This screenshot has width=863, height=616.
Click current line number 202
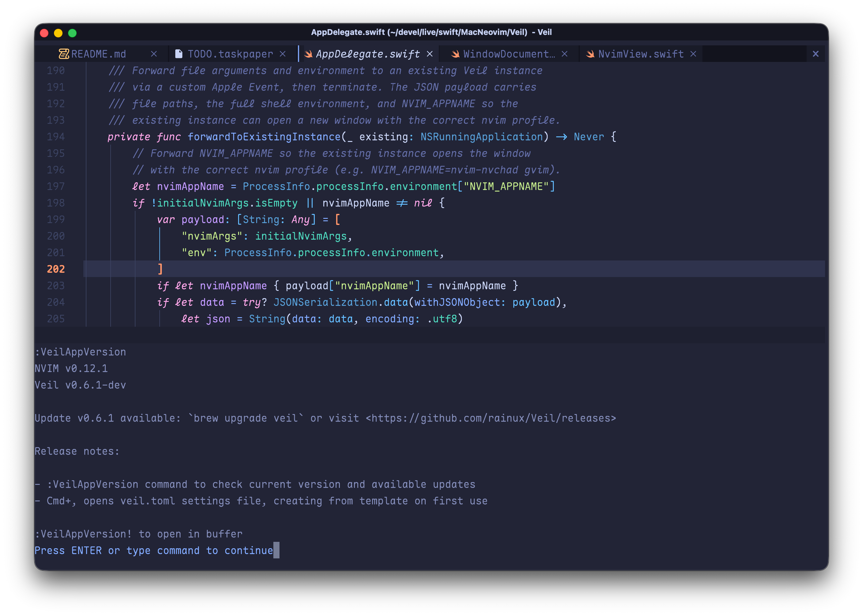tap(55, 269)
